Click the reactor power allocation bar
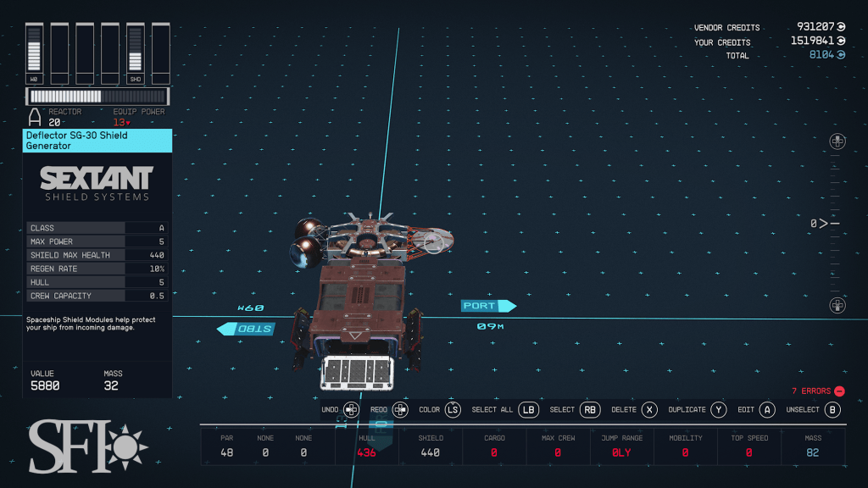868x488 pixels. point(97,97)
